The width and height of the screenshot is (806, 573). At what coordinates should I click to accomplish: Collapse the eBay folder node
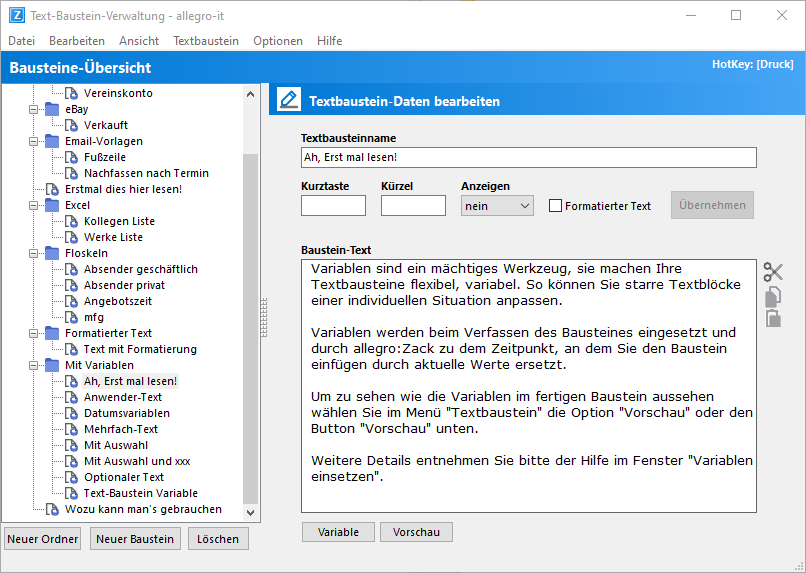pos(33,109)
